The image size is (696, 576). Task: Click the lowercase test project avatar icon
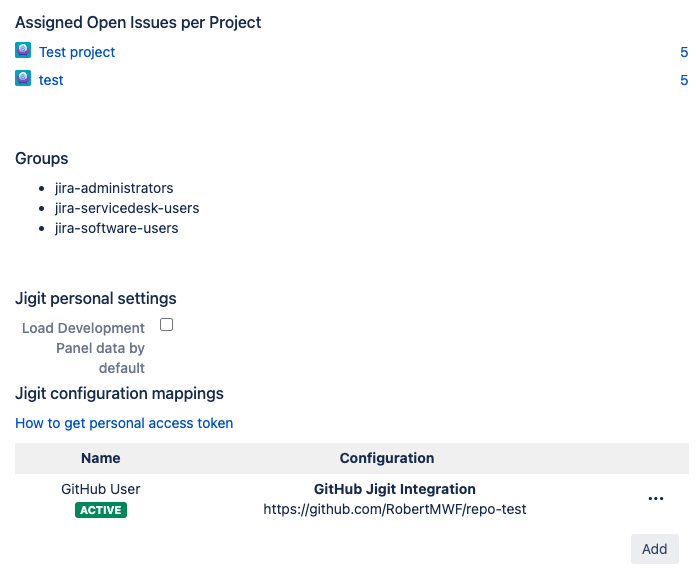click(x=23, y=78)
